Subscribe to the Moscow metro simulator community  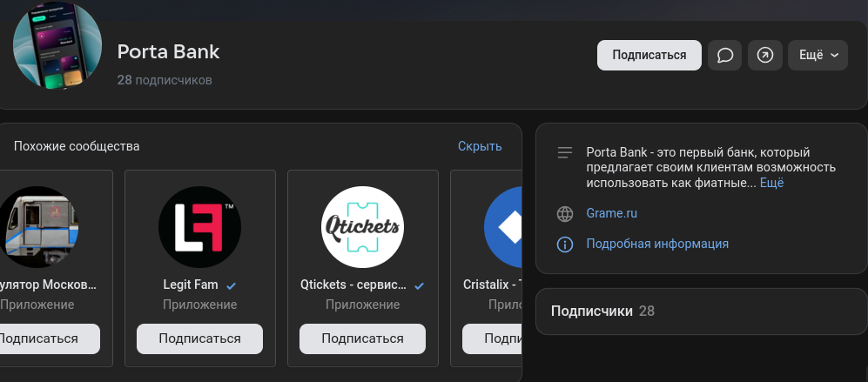pyautogui.click(x=49, y=338)
